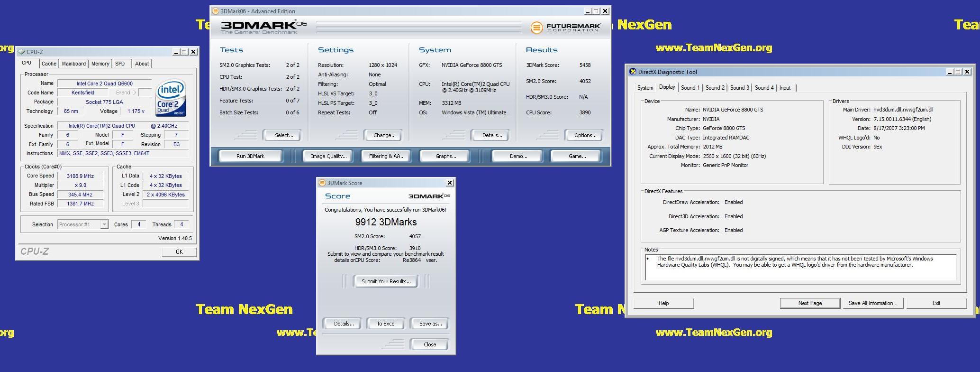Click the Core Speed value 3108.9 MHz

coord(80,176)
